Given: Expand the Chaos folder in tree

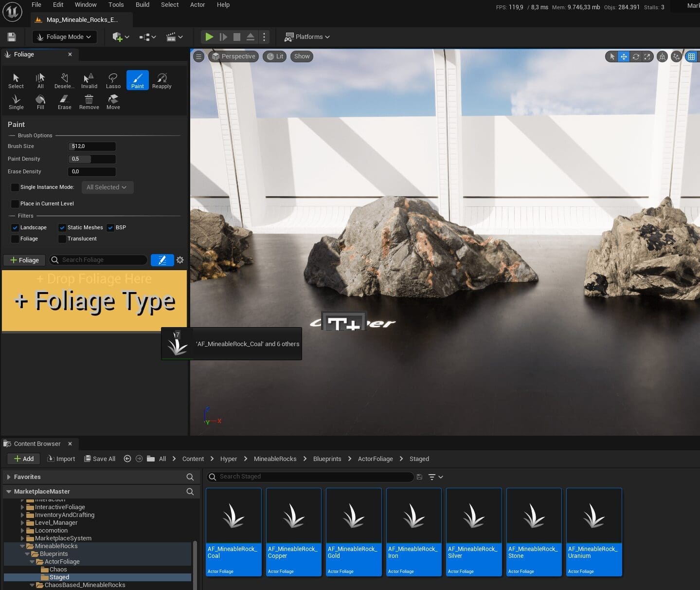Looking at the screenshot, I should pos(58,570).
